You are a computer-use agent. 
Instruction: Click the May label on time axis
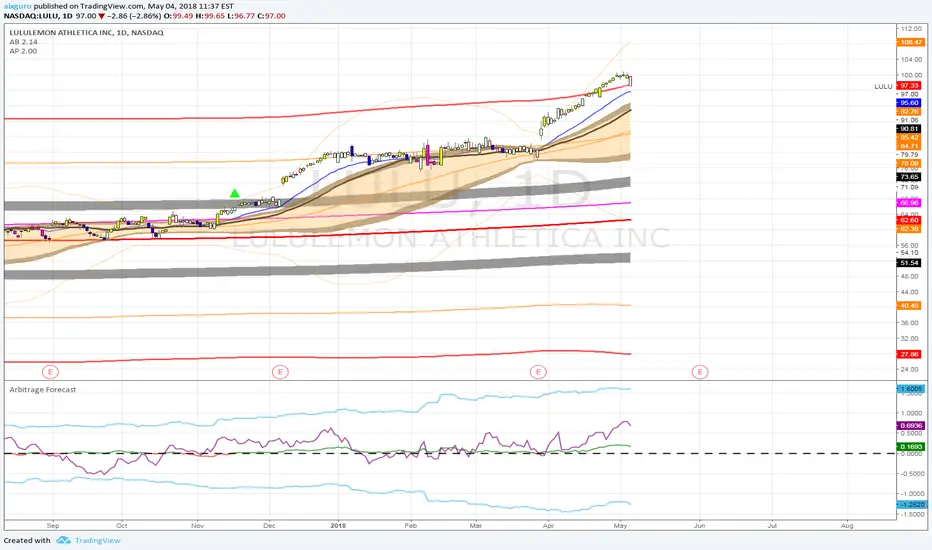[621, 526]
